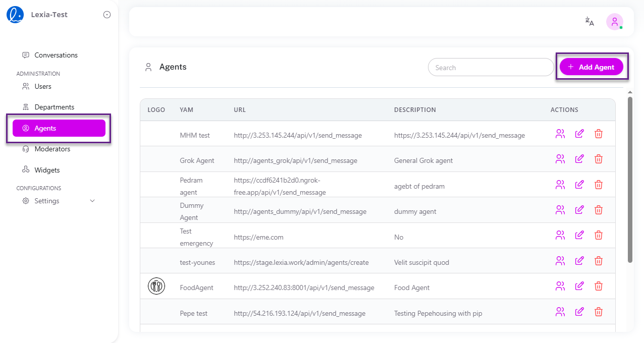
Task: Click the Add Agent button
Action: click(x=592, y=67)
